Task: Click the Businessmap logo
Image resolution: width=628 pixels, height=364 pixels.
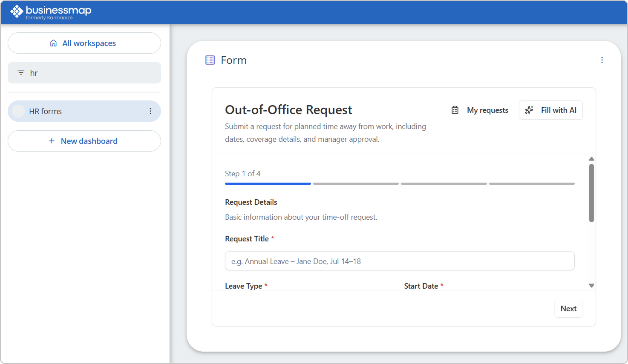Action: (51, 11)
